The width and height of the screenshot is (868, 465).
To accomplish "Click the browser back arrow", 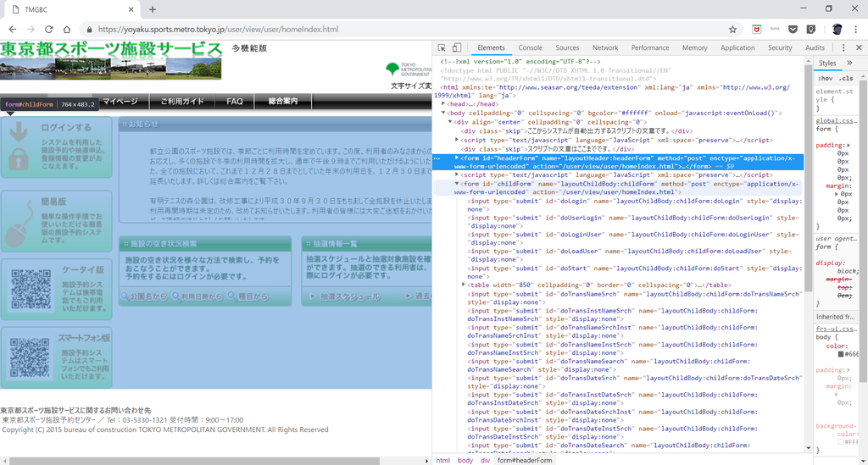I will pos(12,30).
